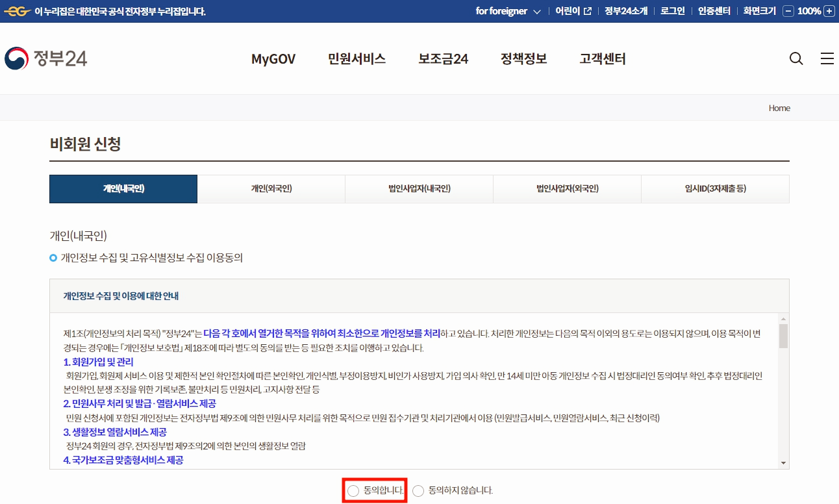This screenshot has width=839, height=504.
Task: Switch to the 개인(외국인) tab
Action: pyautogui.click(x=271, y=188)
